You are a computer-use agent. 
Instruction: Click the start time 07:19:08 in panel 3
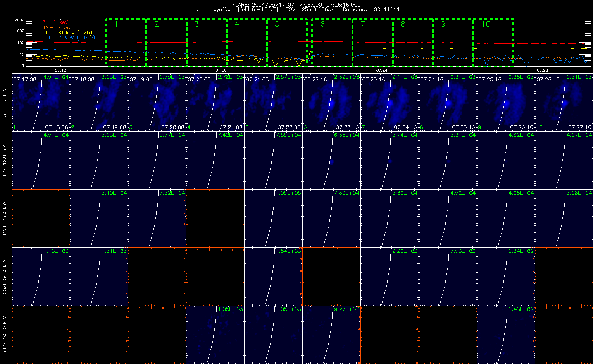pyautogui.click(x=141, y=79)
